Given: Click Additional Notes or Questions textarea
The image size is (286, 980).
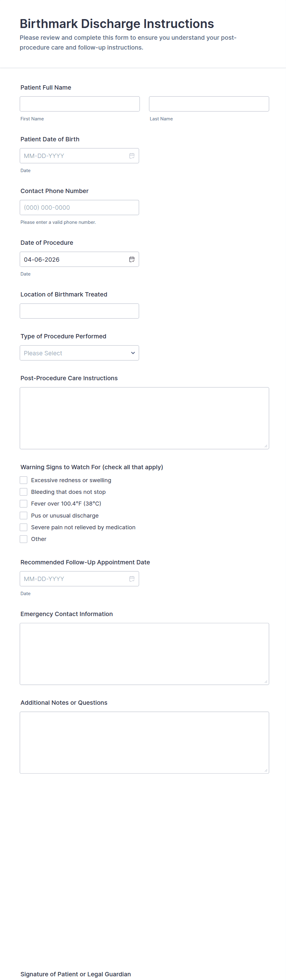Looking at the screenshot, I should click(144, 742).
